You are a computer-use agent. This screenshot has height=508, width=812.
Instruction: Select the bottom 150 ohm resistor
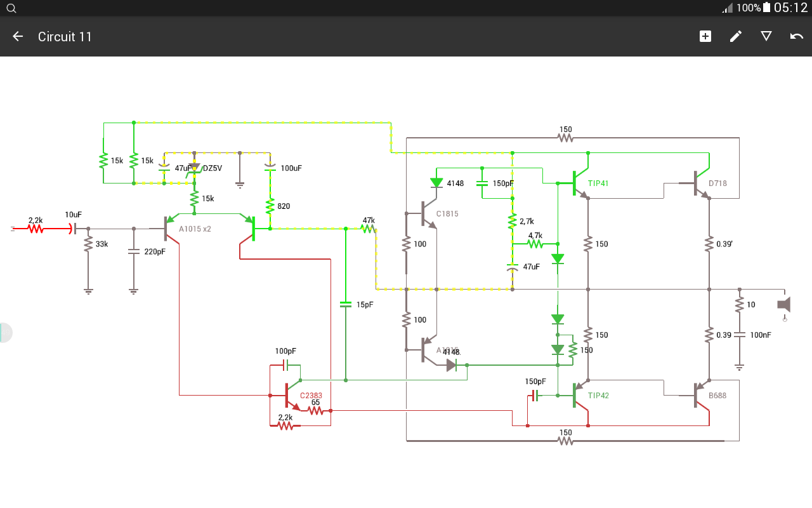pyautogui.click(x=565, y=441)
